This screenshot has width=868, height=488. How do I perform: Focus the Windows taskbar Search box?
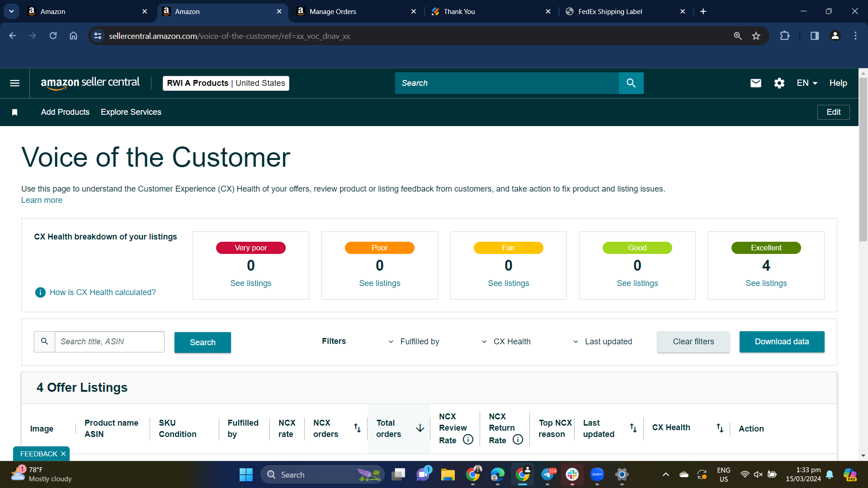coord(322,474)
